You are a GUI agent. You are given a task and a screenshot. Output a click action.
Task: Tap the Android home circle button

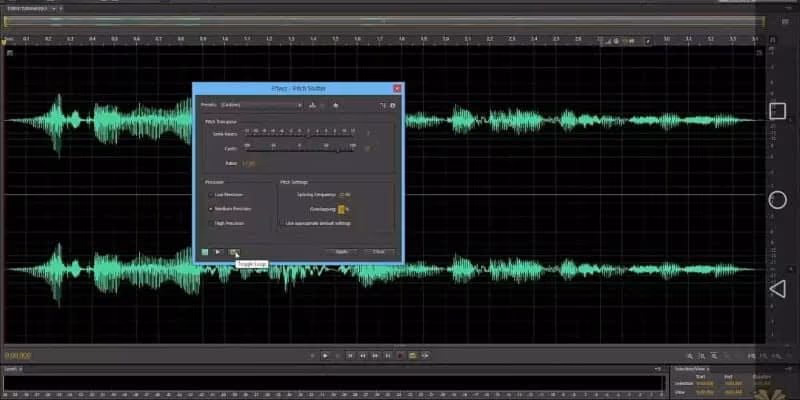tap(777, 200)
